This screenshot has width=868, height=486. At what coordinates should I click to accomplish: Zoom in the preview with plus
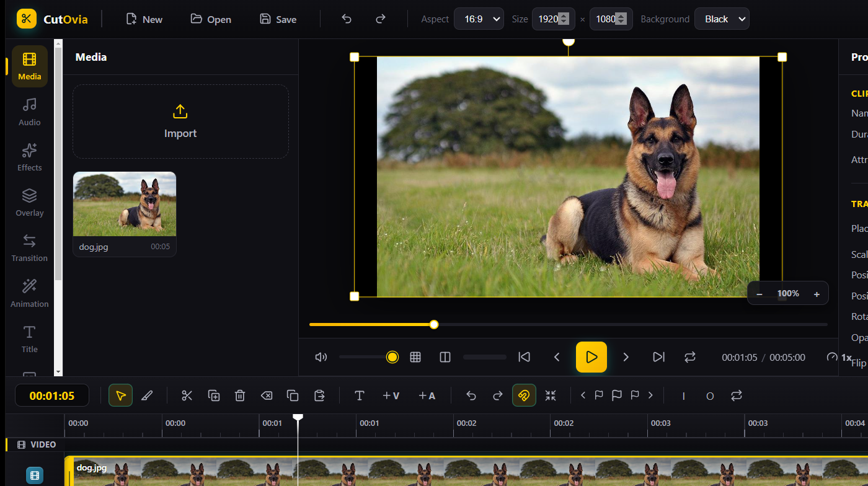[x=817, y=294]
